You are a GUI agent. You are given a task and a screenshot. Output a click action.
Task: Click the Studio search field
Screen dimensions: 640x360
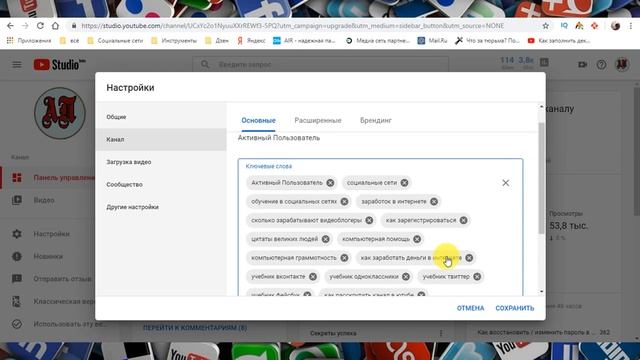(320, 64)
